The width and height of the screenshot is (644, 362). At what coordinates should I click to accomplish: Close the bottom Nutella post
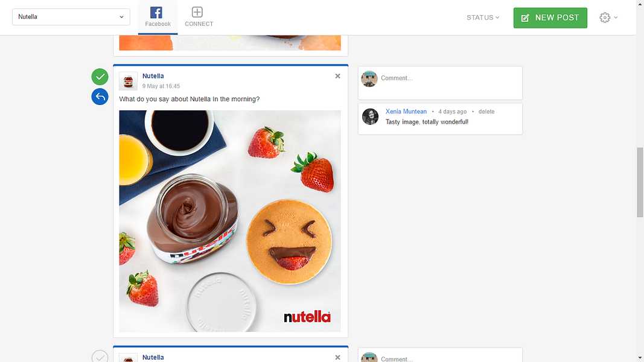[337, 358]
